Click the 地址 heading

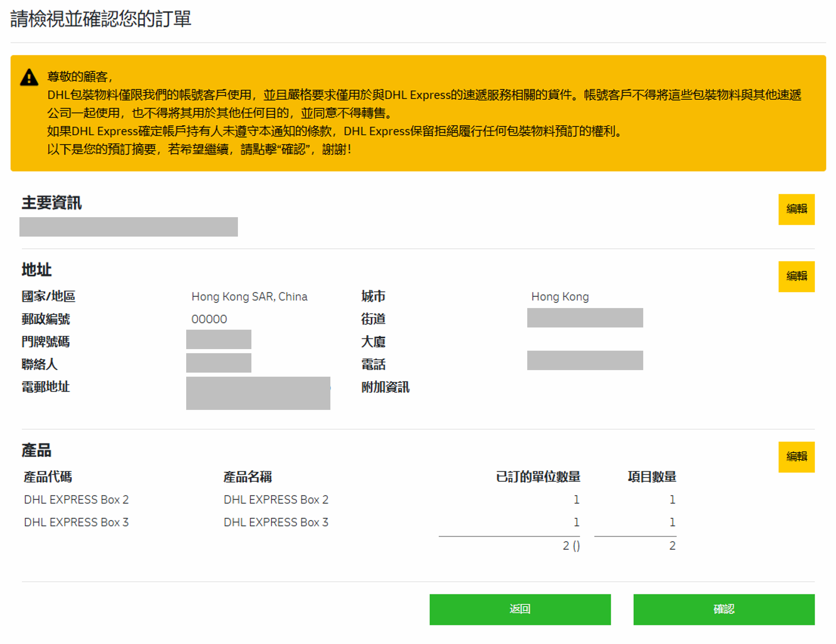(36, 270)
